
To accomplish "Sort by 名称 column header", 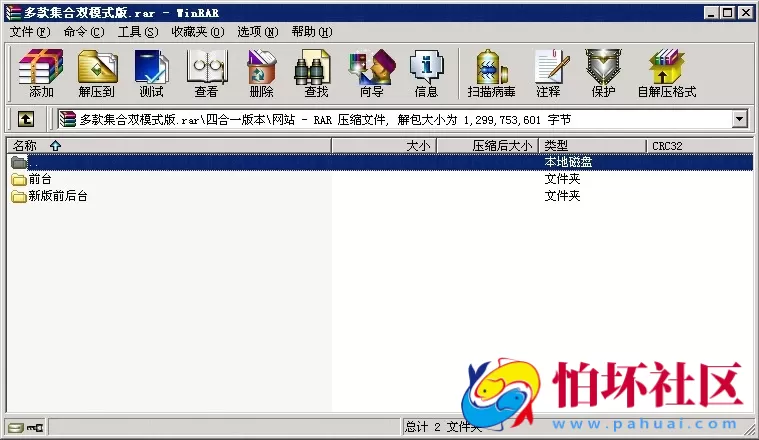I will coord(169,146).
